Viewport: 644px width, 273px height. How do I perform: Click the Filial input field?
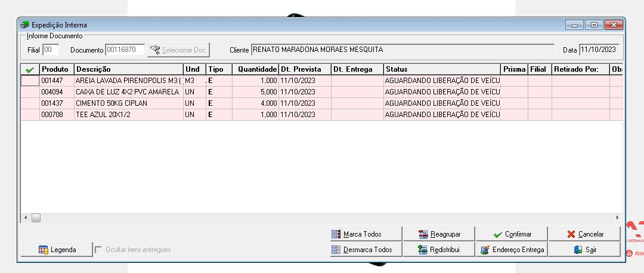pyautogui.click(x=51, y=50)
